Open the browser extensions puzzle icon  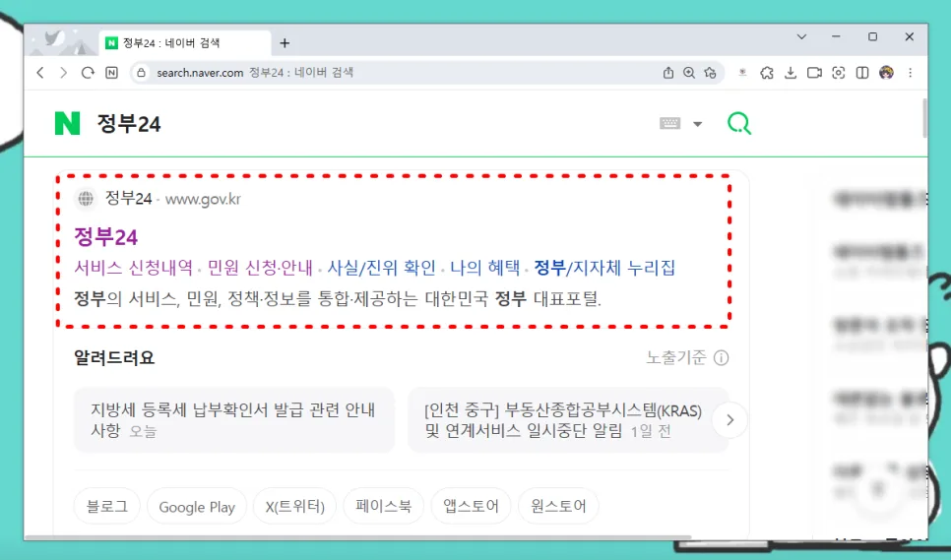click(767, 73)
